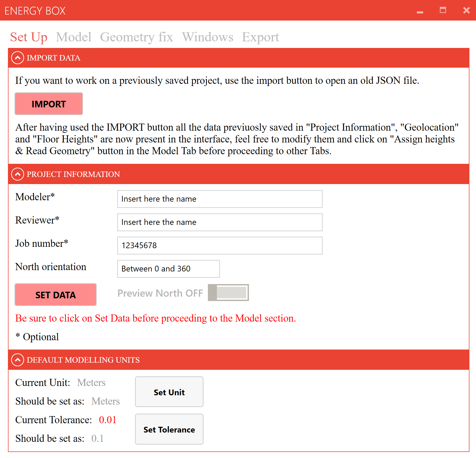Click the IMPORT button
The height and width of the screenshot is (458, 476).
coord(49,104)
